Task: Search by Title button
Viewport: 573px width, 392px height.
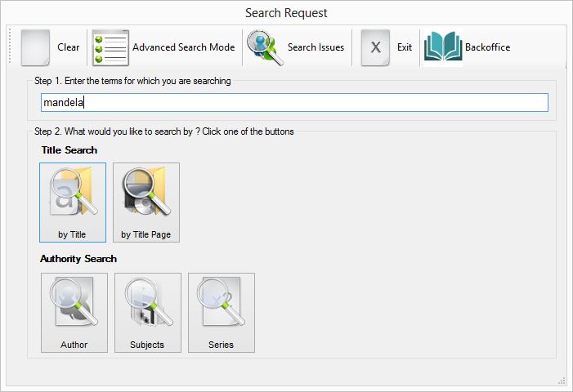Action: (x=73, y=203)
